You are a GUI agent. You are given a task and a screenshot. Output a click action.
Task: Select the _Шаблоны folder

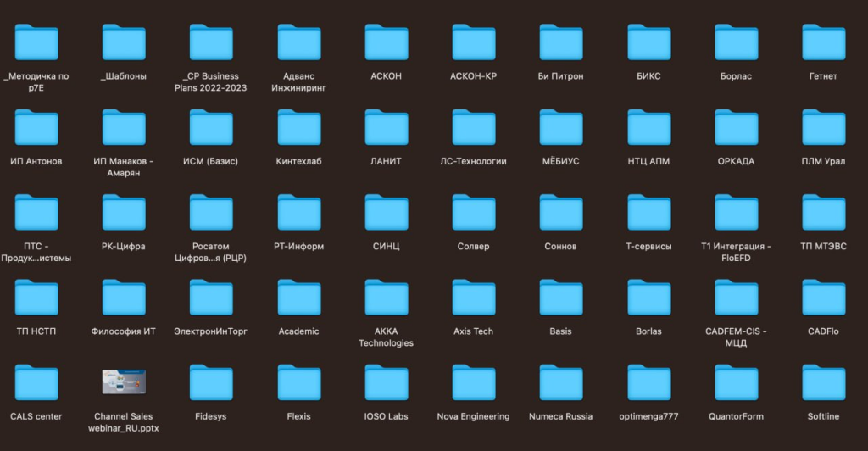(x=124, y=42)
